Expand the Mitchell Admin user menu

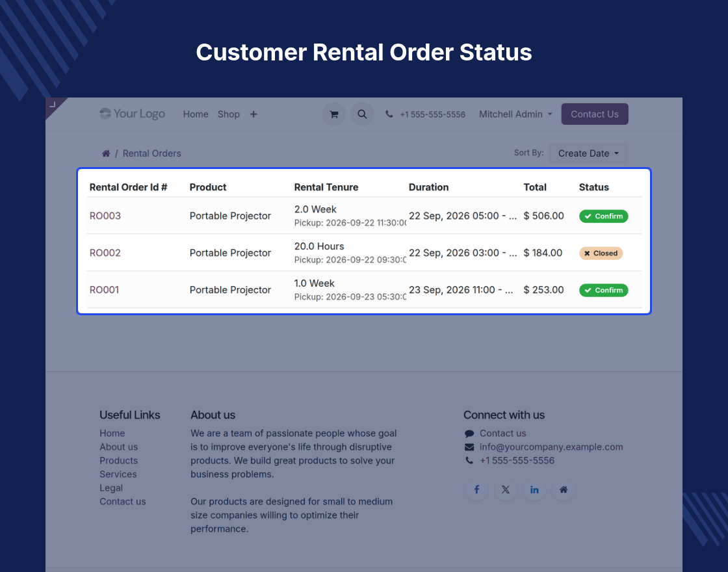(x=515, y=114)
